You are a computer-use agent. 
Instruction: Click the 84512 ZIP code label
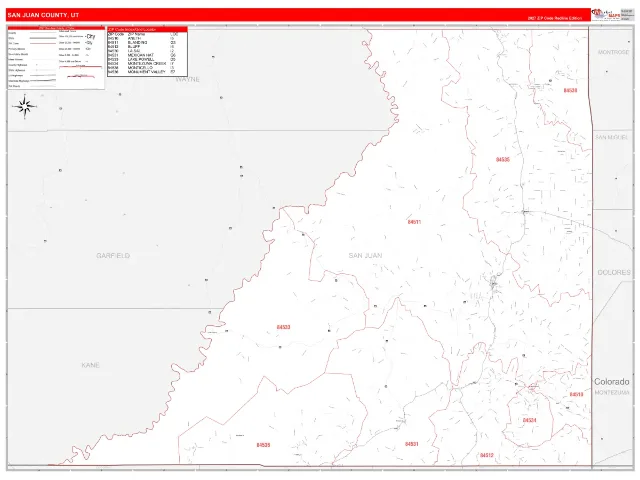click(487, 455)
